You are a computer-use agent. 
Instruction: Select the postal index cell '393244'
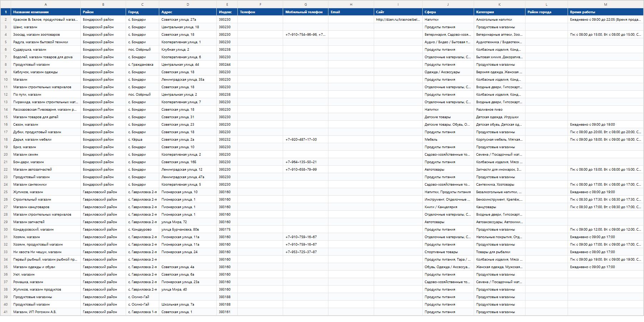pos(227,64)
